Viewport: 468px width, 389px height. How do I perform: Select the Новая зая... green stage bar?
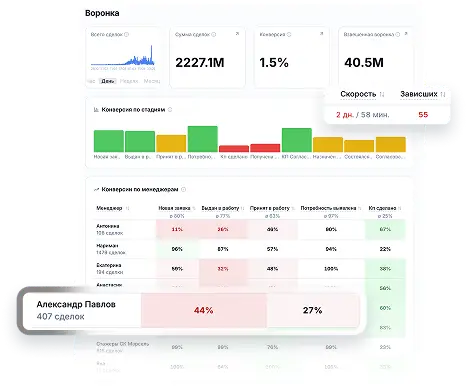(109, 141)
